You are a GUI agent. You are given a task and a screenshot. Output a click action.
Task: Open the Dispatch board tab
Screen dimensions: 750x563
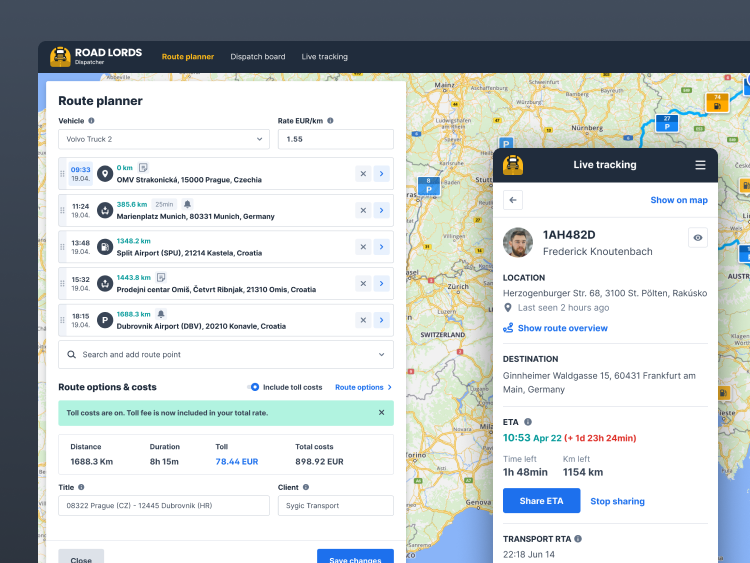[x=258, y=56]
